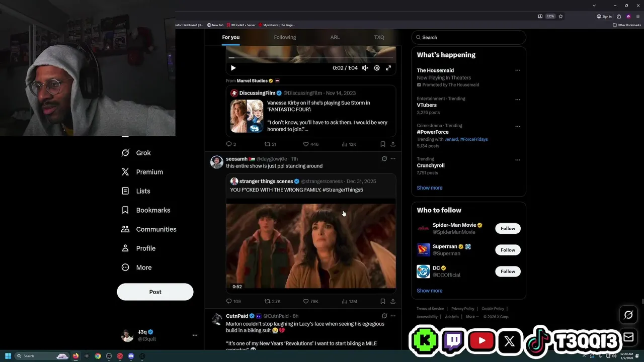Switch to the ARL tab
This screenshot has width=644, height=362.
335,37
